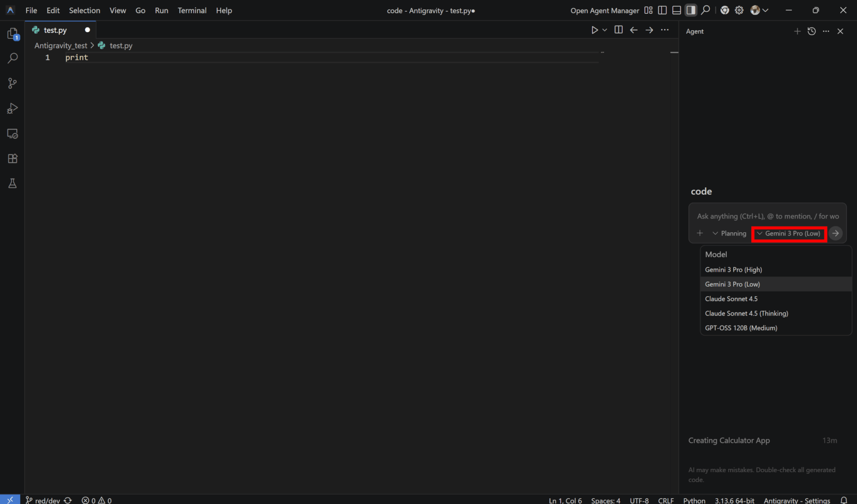Viewport: 857px width, 504px height.
Task: Toggle the primary side bar layout
Action: pos(662,10)
